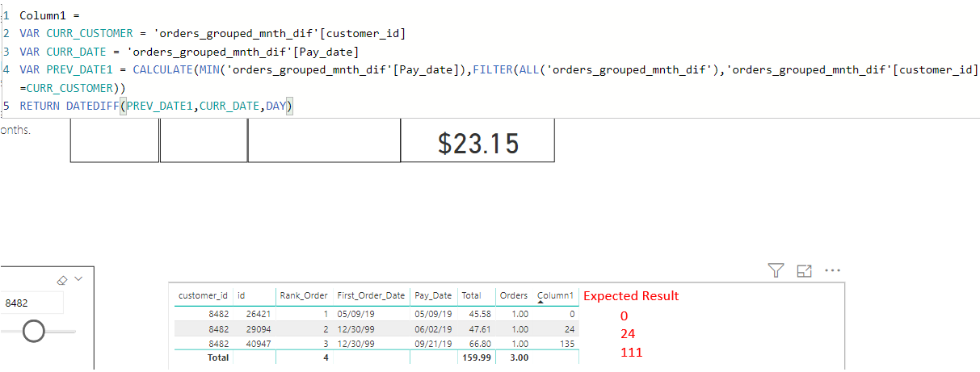980x372 pixels.
Task: Select the Pay_Date cell 09/21/19
Action: pyautogui.click(x=431, y=343)
